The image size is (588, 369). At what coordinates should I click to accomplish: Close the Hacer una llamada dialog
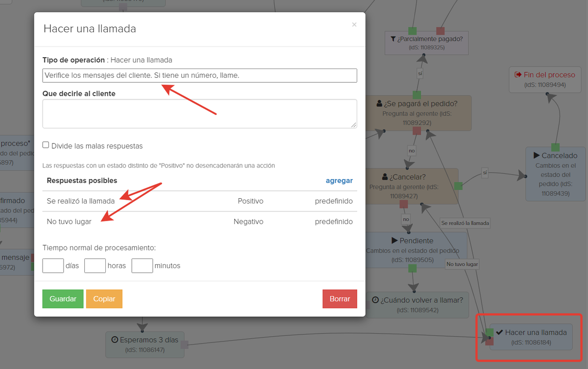coord(354,24)
